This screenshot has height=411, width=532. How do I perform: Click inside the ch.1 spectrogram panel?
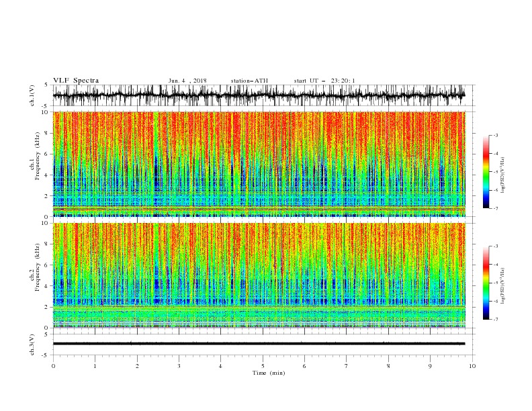[x=259, y=164]
